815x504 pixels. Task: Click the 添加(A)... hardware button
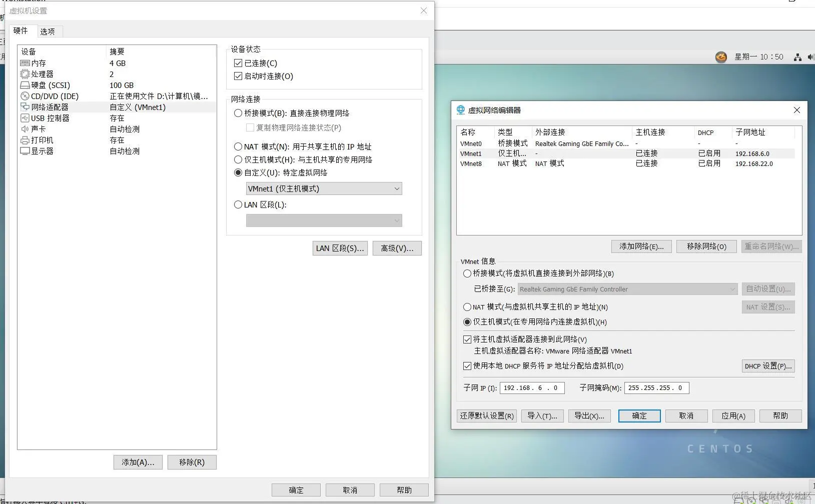138,462
